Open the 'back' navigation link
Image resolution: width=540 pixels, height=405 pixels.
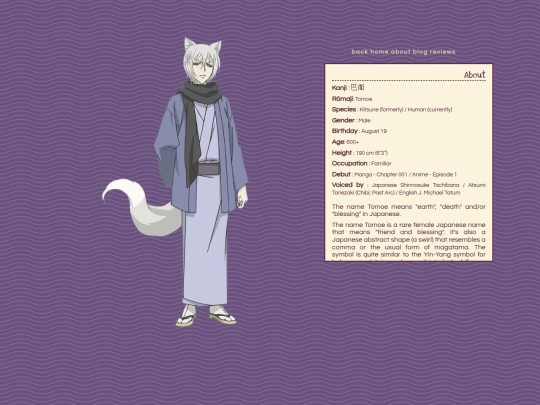[360, 52]
